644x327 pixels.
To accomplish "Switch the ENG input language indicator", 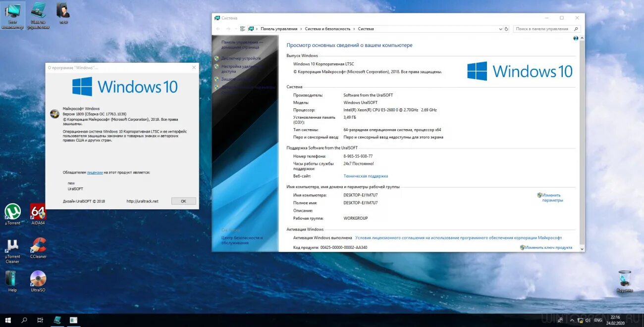I will (x=598, y=320).
